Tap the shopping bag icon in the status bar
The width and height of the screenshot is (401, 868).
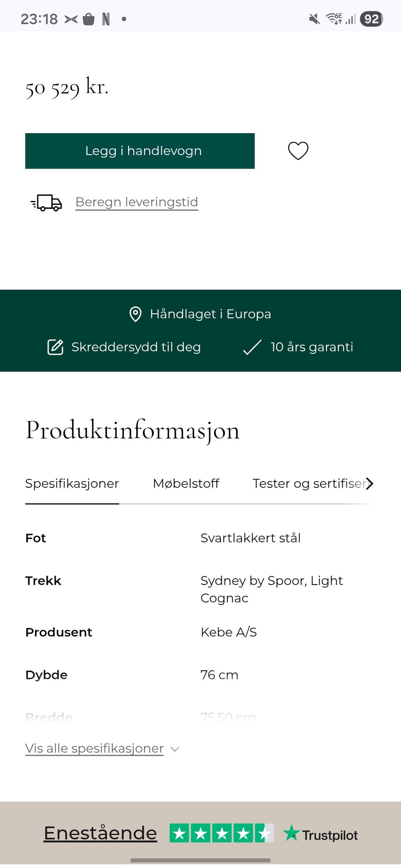click(x=89, y=18)
